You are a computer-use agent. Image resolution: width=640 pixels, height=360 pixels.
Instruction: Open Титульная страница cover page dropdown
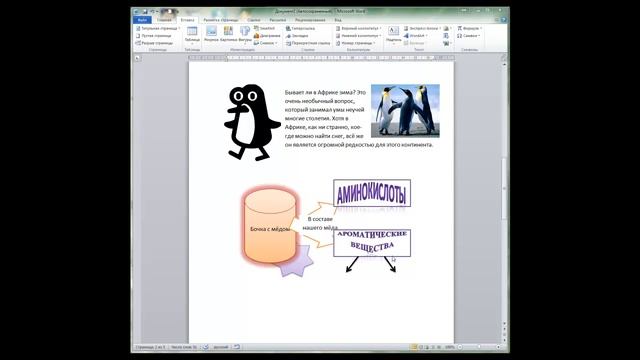(x=158, y=29)
